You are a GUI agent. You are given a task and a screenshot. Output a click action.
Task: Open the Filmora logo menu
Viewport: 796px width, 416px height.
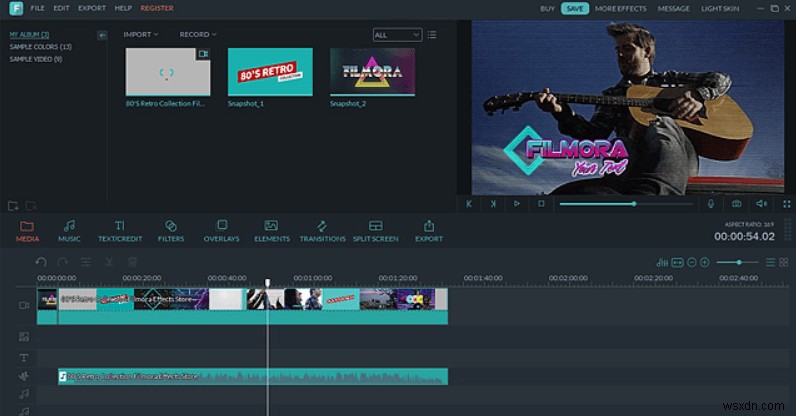[x=16, y=8]
